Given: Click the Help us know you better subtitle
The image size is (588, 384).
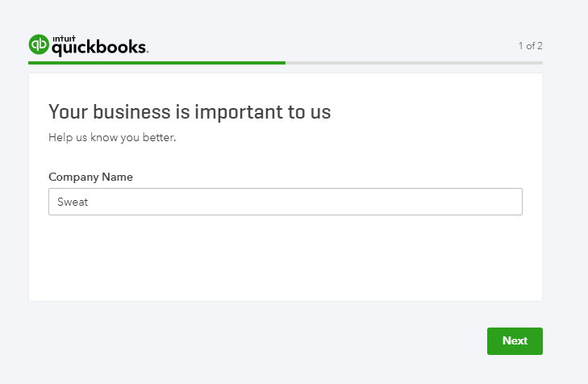Looking at the screenshot, I should tap(112, 138).
